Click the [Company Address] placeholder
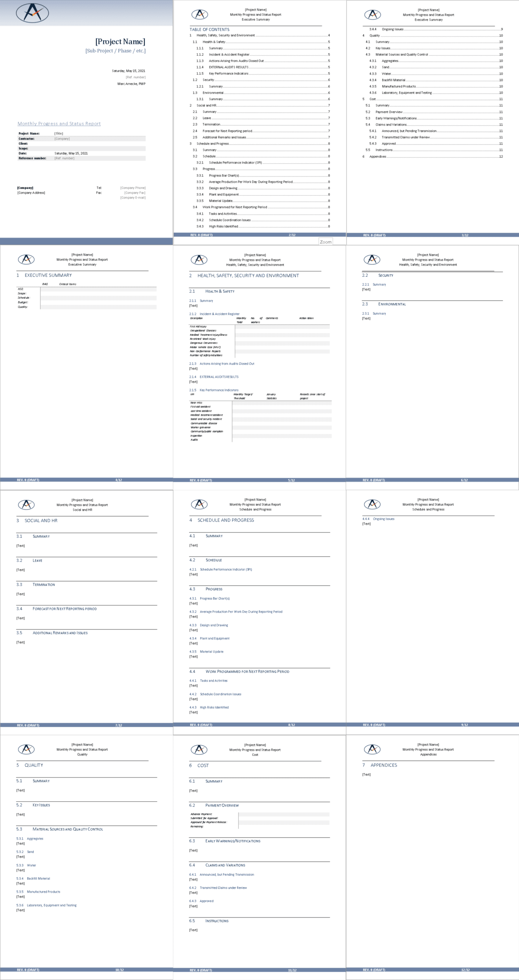519x980 pixels. tap(31, 193)
